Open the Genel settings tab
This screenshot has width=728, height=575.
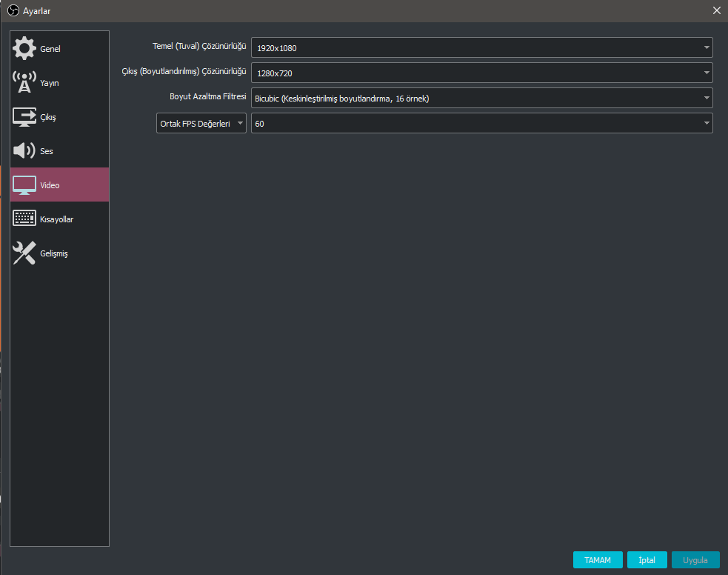pos(59,48)
